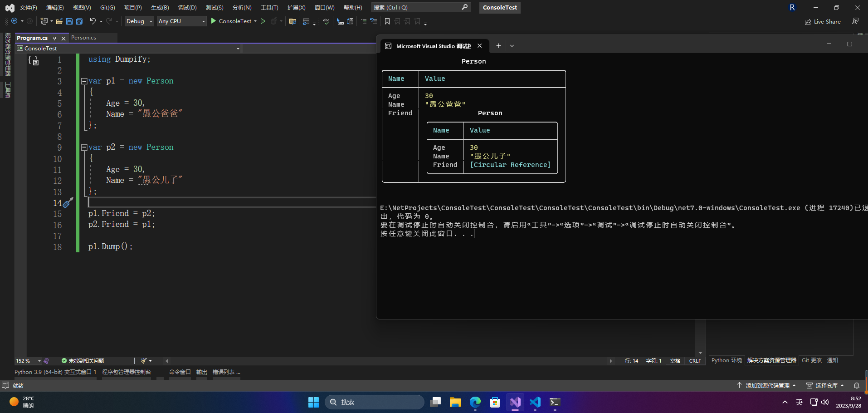Screen dimensions: 868x413
Task: Click the Save All toolbar icon
Action: click(x=79, y=21)
